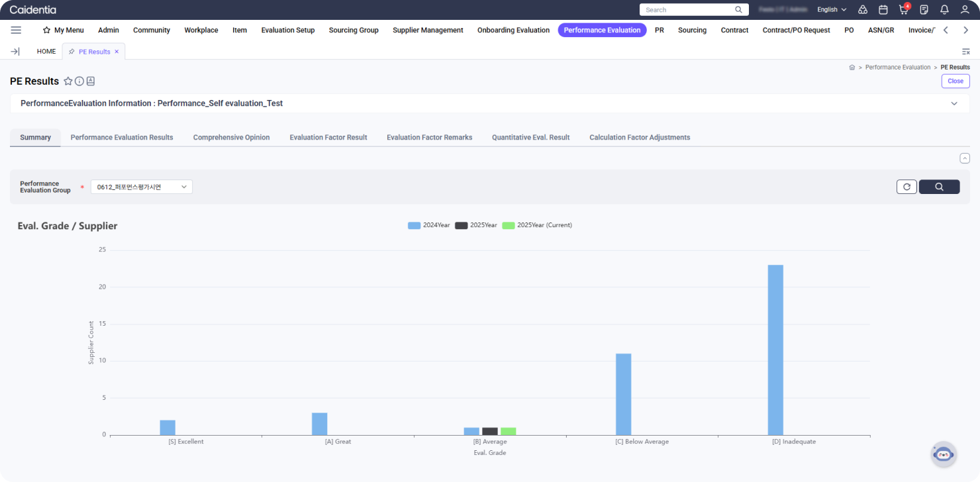Screen dimensions: 980x482
Task: Click the info icon beside PE Results
Action: [x=79, y=81]
